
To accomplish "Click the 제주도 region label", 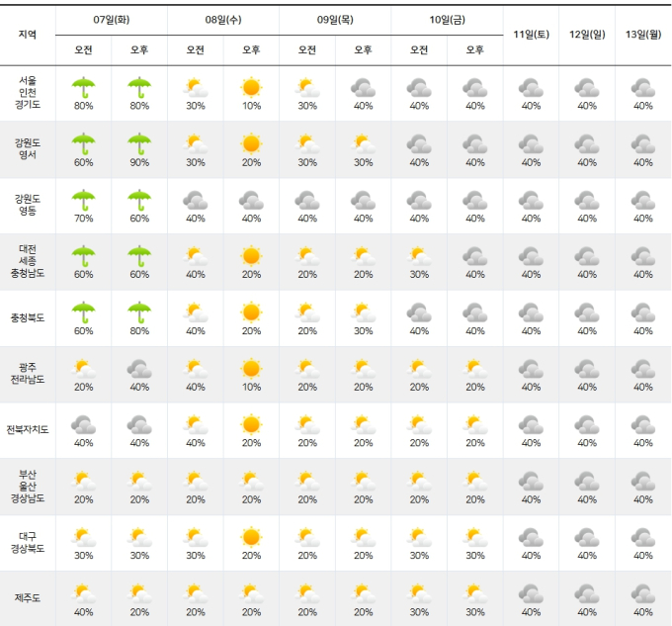I will [x=28, y=598].
